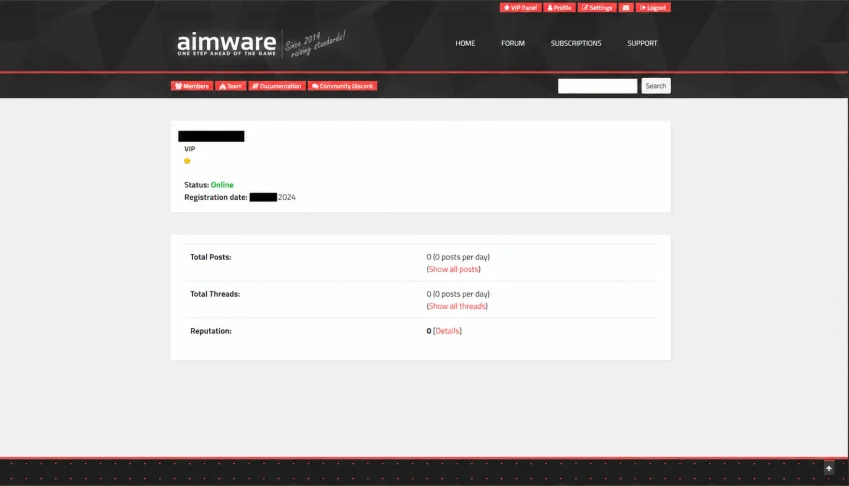Open the messages envelope icon

click(625, 8)
